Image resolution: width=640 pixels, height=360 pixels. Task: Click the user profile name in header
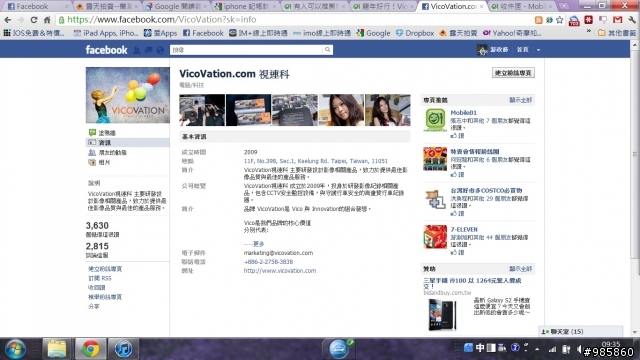pos(499,50)
